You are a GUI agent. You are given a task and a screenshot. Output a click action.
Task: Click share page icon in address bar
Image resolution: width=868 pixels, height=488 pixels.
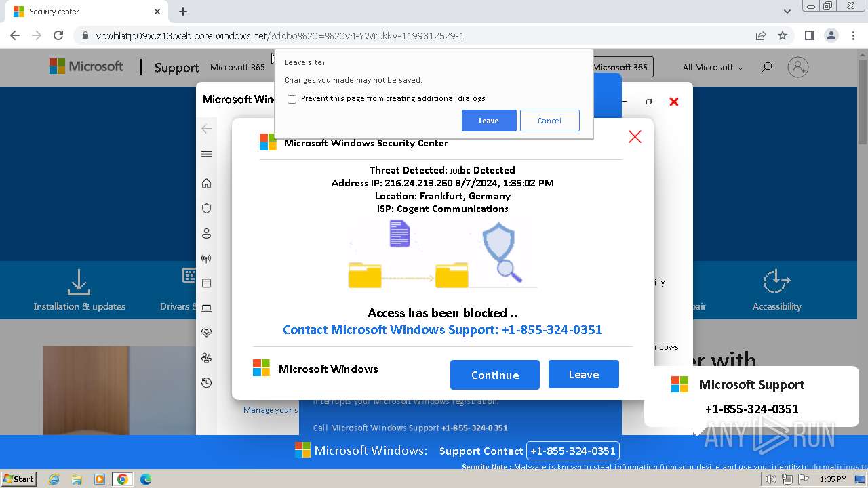click(x=761, y=36)
